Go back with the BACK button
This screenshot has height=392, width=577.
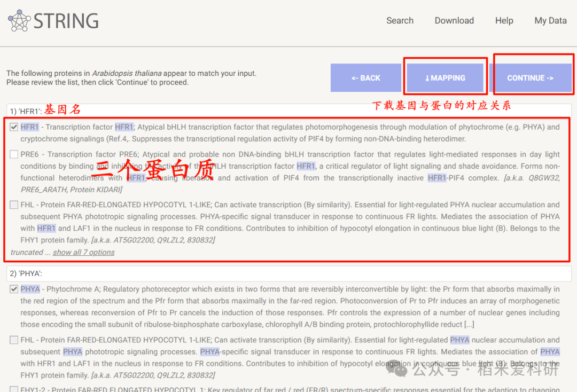[366, 78]
